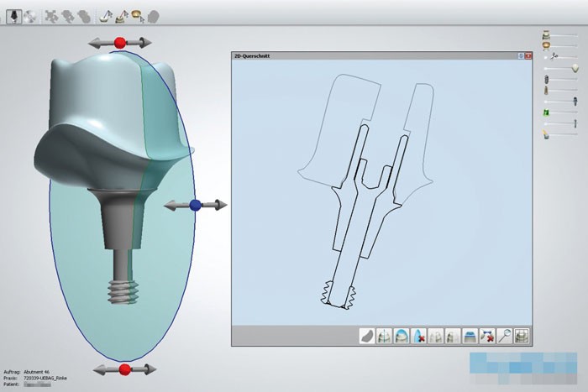Click the blue side handle of the cutting plane
The image size is (588, 392).
coord(196,205)
